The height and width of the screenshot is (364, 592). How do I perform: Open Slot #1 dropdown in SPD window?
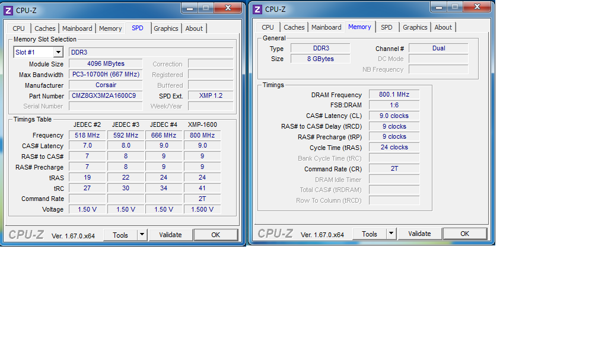[58, 52]
